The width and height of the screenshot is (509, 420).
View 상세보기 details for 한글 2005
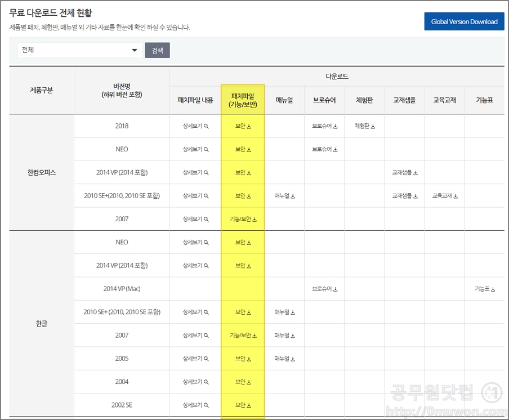(195, 359)
